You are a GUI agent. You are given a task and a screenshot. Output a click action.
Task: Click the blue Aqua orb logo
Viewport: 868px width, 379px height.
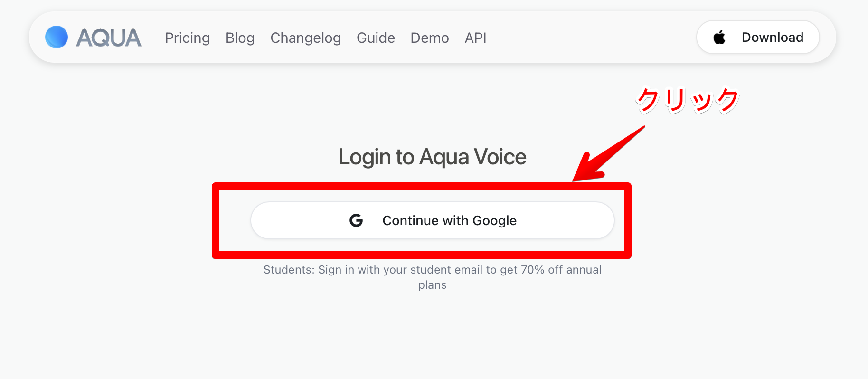coord(57,37)
